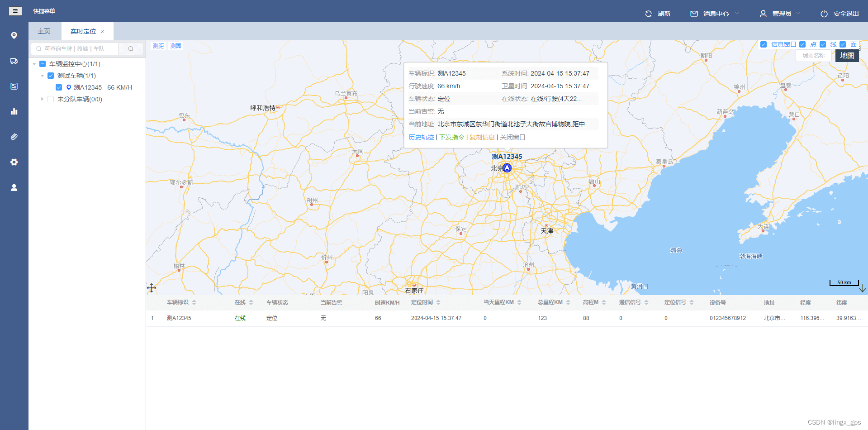
Task: Click the device number 012345678912 cell
Action: pyautogui.click(x=728, y=318)
